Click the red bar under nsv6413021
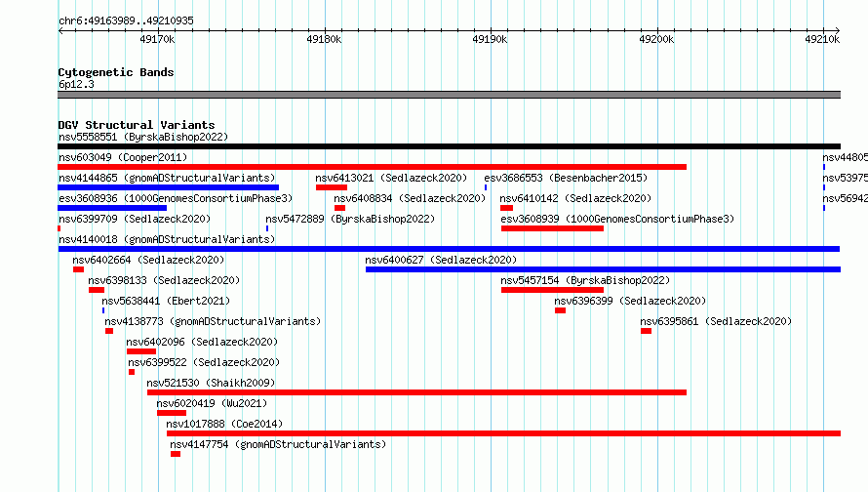868x492 pixels. point(332,187)
